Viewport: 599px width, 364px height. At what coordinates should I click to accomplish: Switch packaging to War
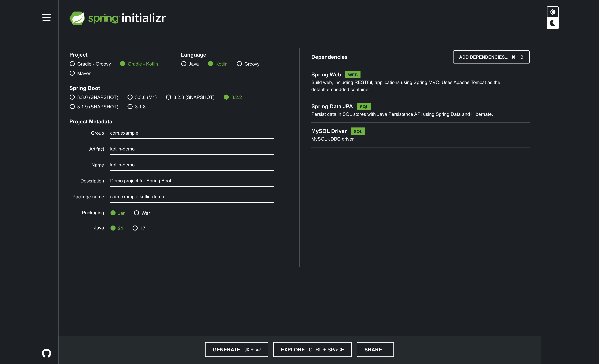136,213
